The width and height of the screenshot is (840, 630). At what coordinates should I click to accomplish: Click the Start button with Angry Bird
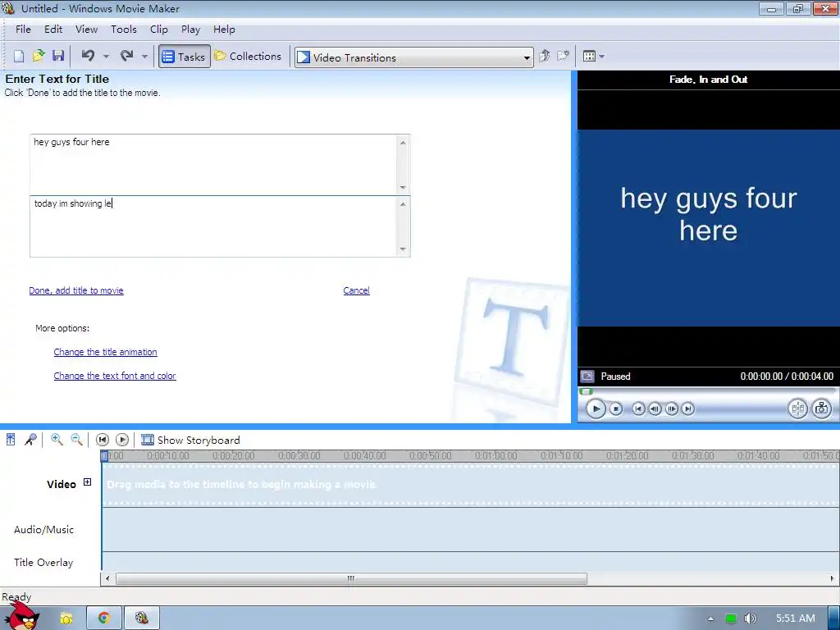(22, 617)
